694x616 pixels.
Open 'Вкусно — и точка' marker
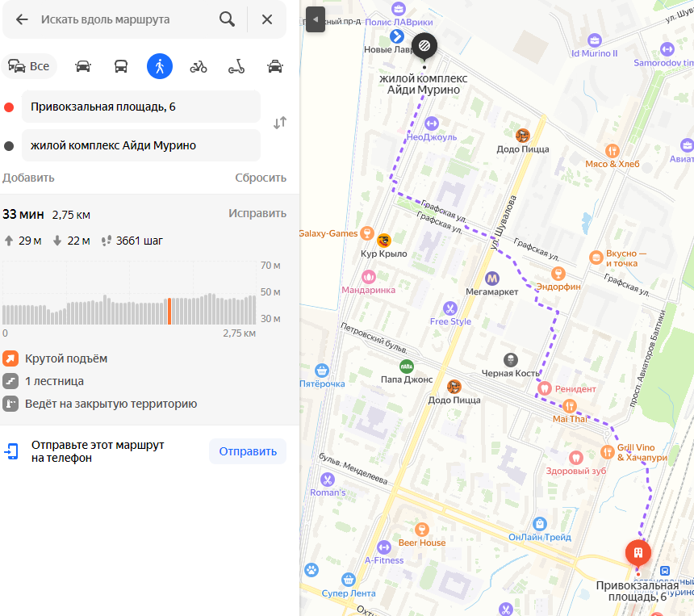point(596,257)
